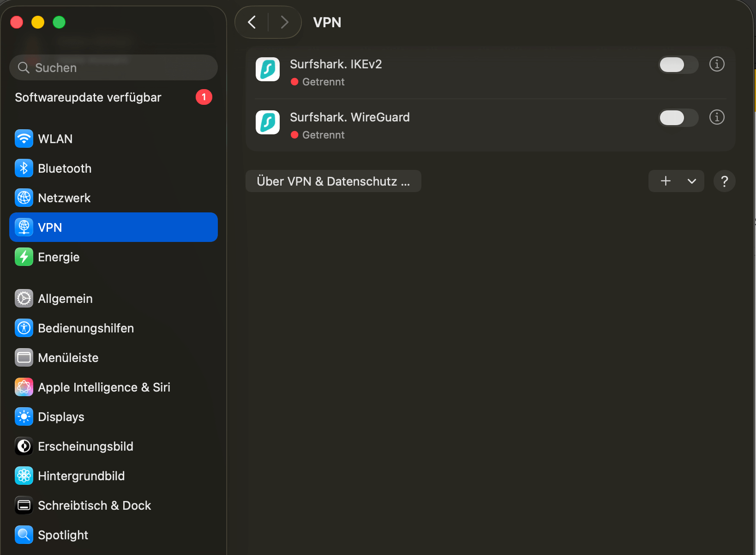Open the help question mark button

click(x=724, y=181)
